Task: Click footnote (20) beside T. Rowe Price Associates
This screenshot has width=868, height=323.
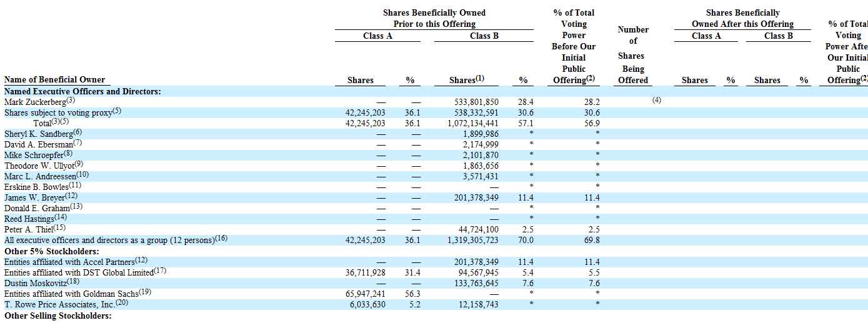Action: point(122,303)
